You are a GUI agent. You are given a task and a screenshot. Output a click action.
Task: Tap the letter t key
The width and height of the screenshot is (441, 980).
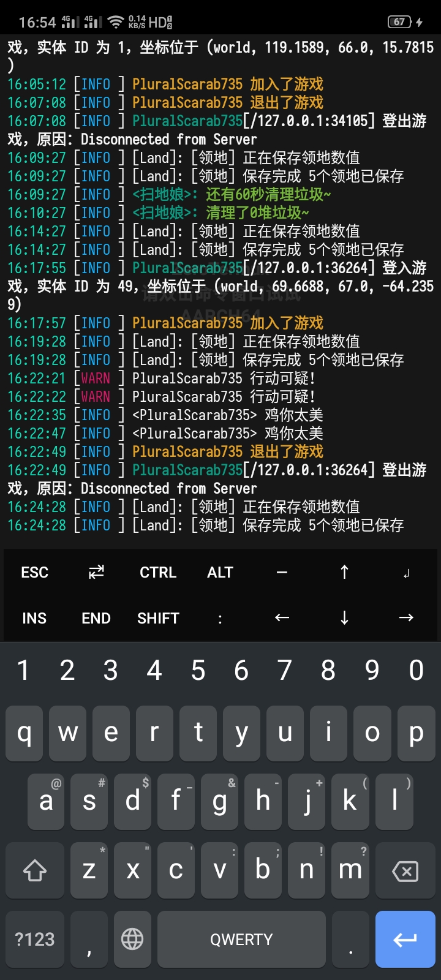click(198, 733)
